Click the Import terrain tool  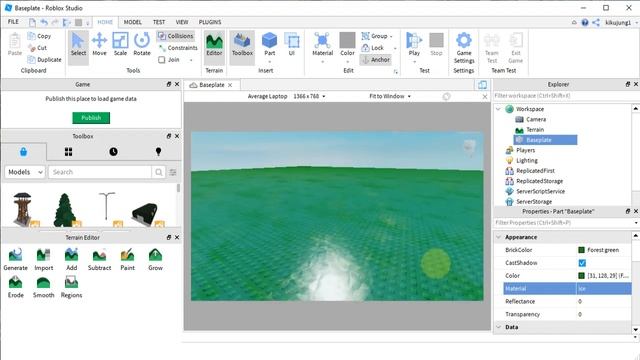pyautogui.click(x=43, y=260)
